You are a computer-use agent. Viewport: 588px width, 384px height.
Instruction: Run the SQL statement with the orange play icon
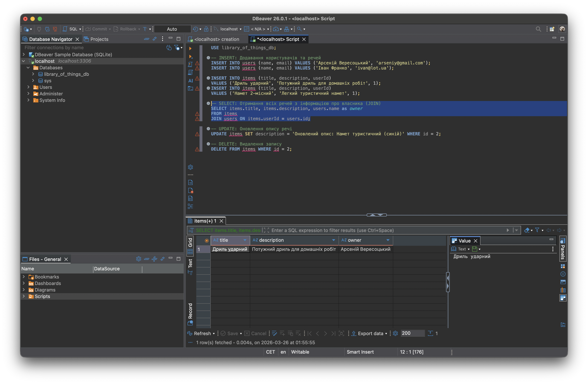point(190,48)
